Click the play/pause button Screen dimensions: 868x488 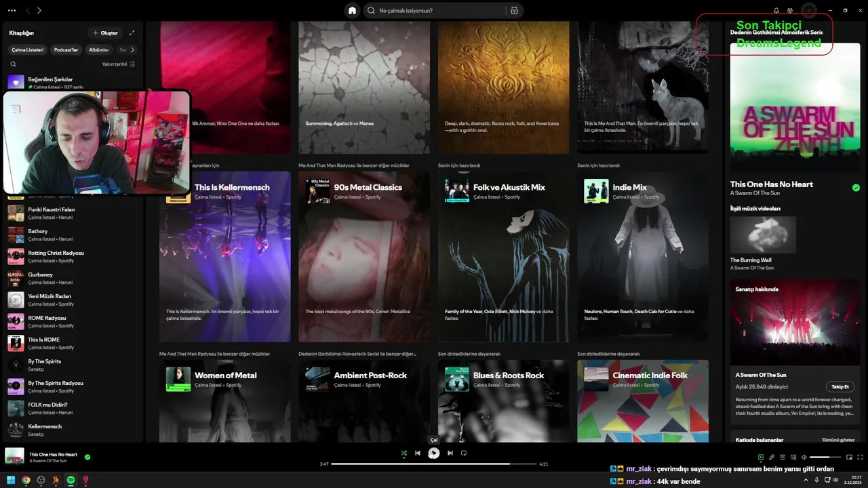click(x=433, y=453)
